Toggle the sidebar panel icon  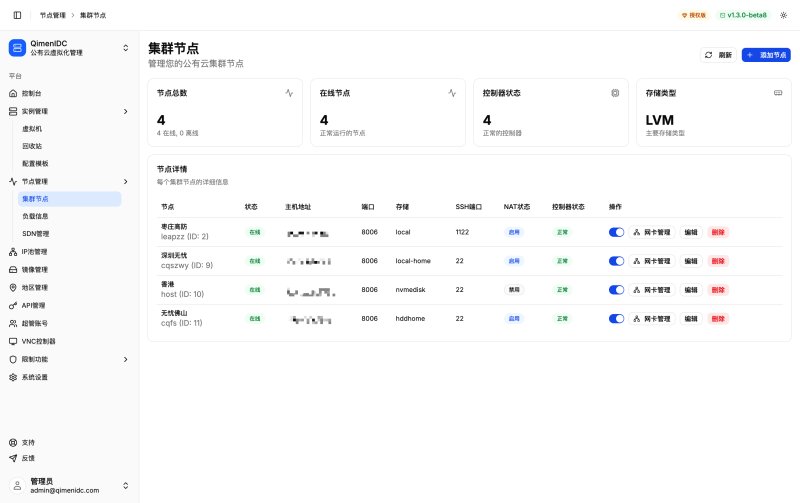(x=17, y=15)
